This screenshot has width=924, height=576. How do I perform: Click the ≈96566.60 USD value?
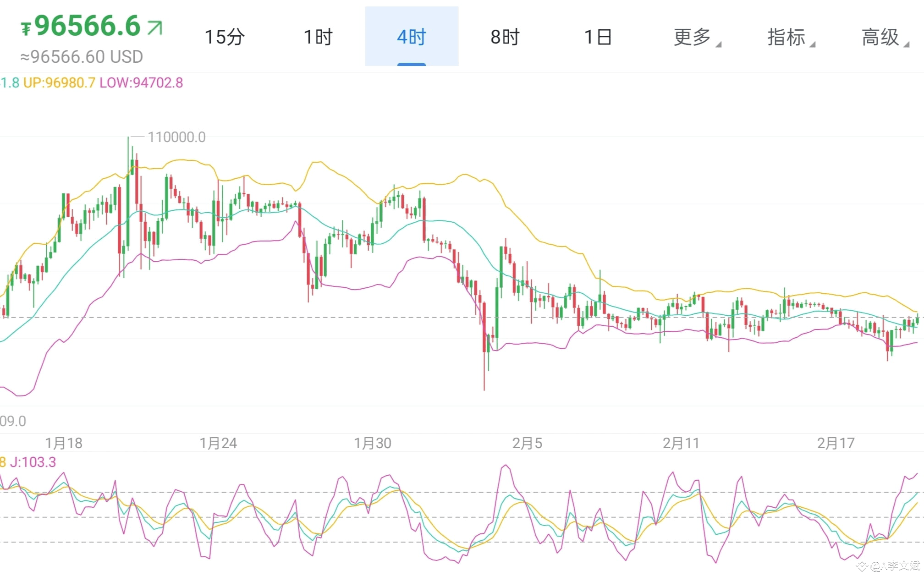click(82, 57)
